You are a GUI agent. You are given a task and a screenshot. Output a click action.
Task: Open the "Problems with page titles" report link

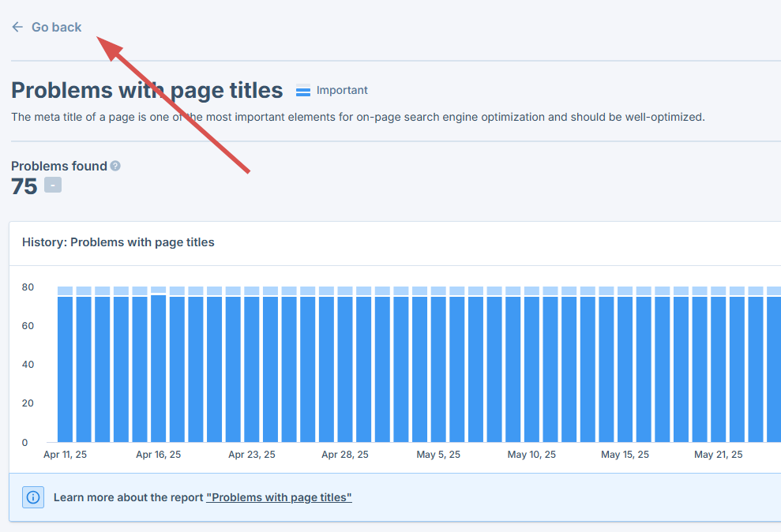279,497
